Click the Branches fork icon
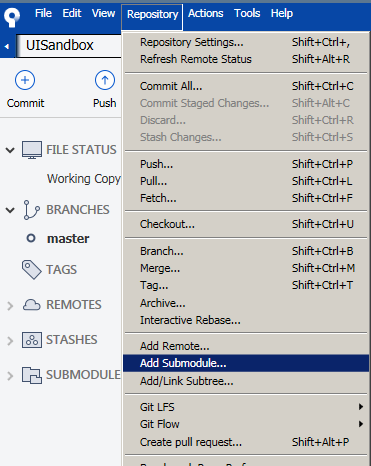The image size is (371, 466). tap(31, 210)
